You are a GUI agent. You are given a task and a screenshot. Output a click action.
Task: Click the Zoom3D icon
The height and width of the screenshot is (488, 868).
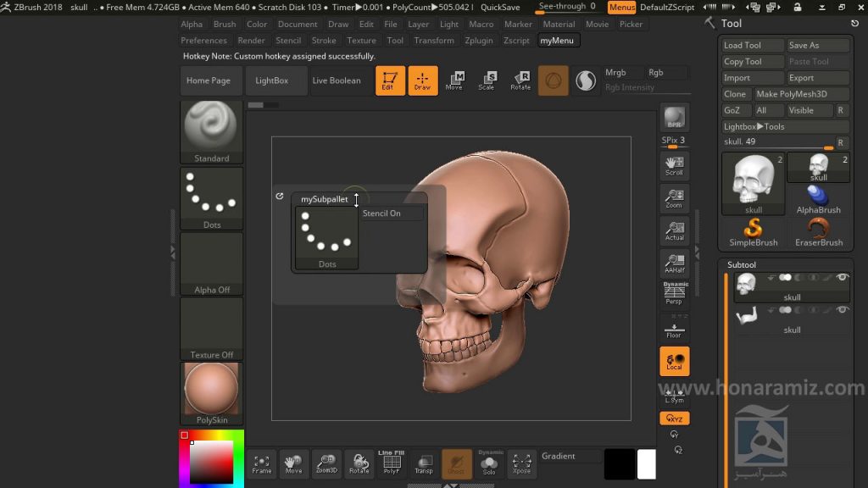(x=326, y=463)
